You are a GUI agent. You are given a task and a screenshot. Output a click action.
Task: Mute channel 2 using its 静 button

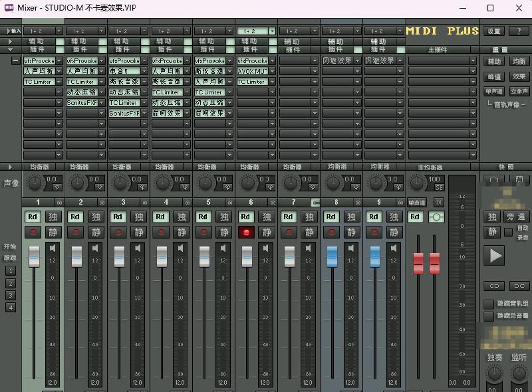click(94, 232)
